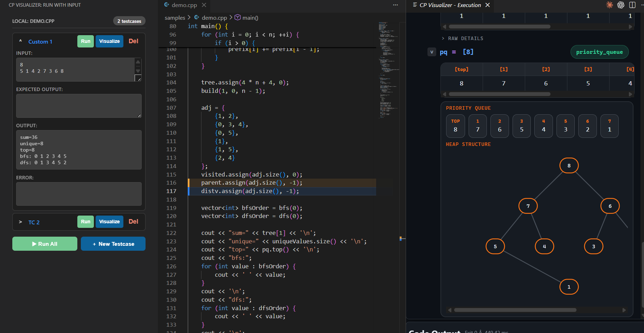The height and width of the screenshot is (333, 644).
Task: Click line 119 vector<int> bfsOrder statement
Action: point(252,208)
